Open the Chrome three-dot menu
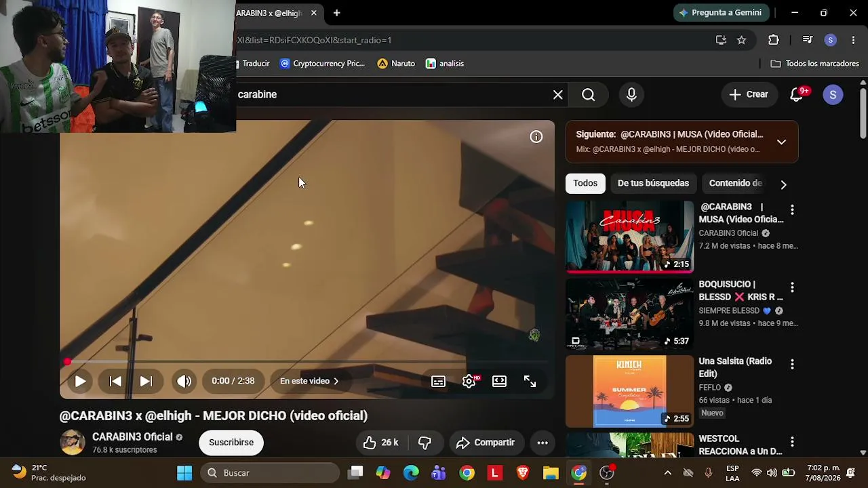868x488 pixels. (853, 40)
